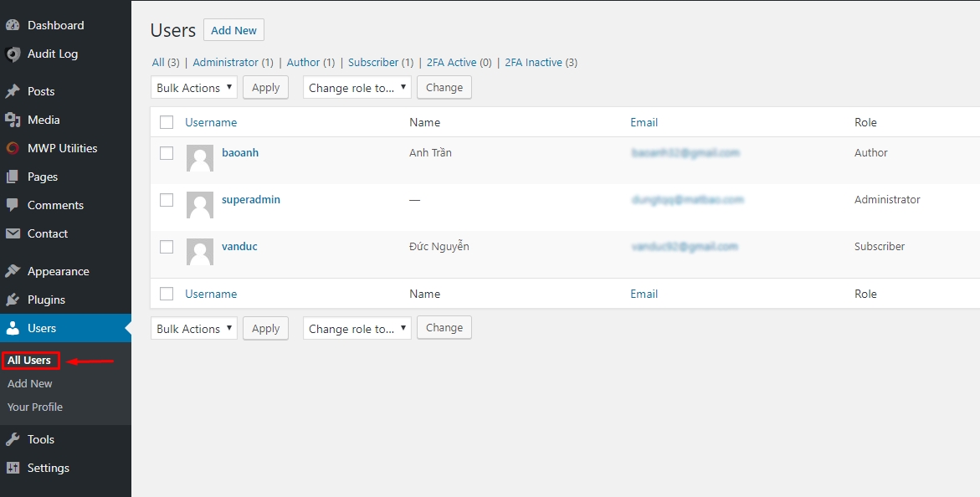Sort table by Email column header
Image resolution: width=980 pixels, height=497 pixels.
click(x=644, y=122)
